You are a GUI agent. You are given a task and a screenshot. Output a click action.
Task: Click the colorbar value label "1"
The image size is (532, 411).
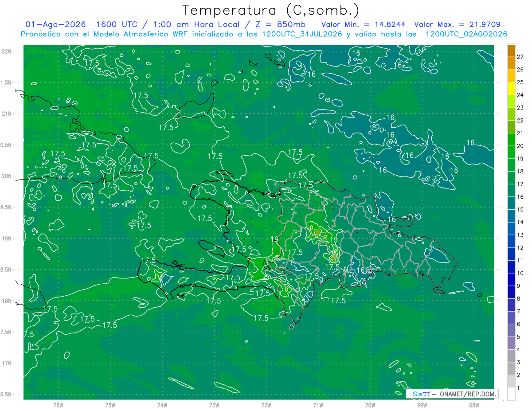pyautogui.click(x=519, y=388)
